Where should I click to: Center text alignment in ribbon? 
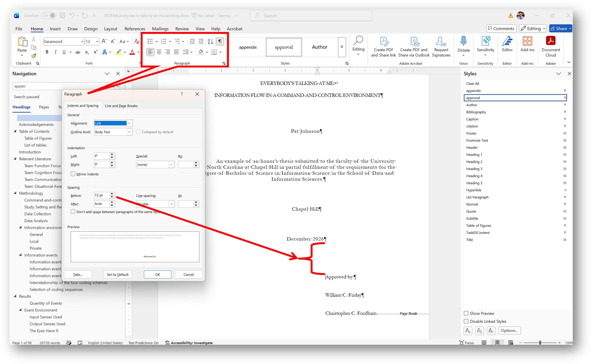tap(159, 52)
